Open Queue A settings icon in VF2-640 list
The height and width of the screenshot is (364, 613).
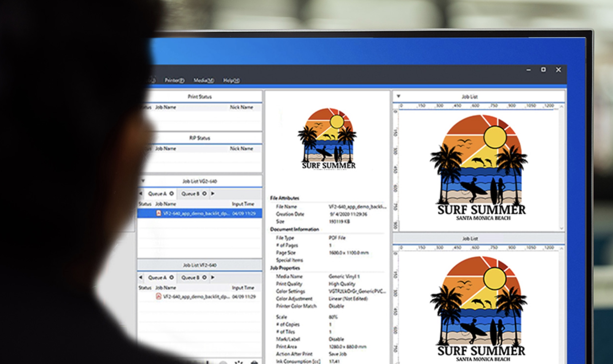click(171, 277)
